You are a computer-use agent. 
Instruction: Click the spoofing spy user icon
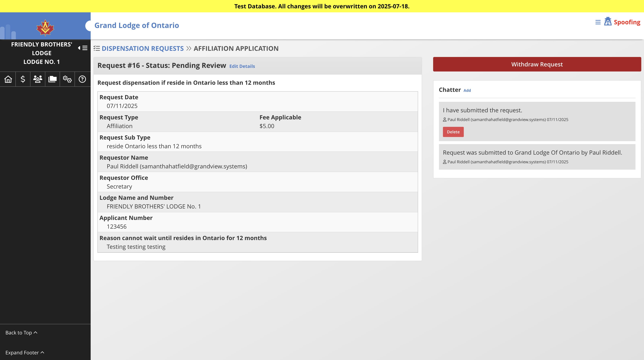608,22
